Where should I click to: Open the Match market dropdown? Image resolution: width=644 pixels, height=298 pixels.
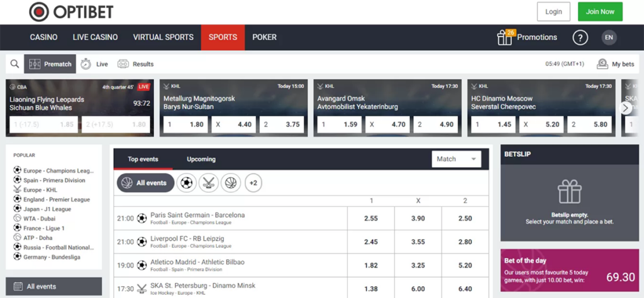point(457,159)
